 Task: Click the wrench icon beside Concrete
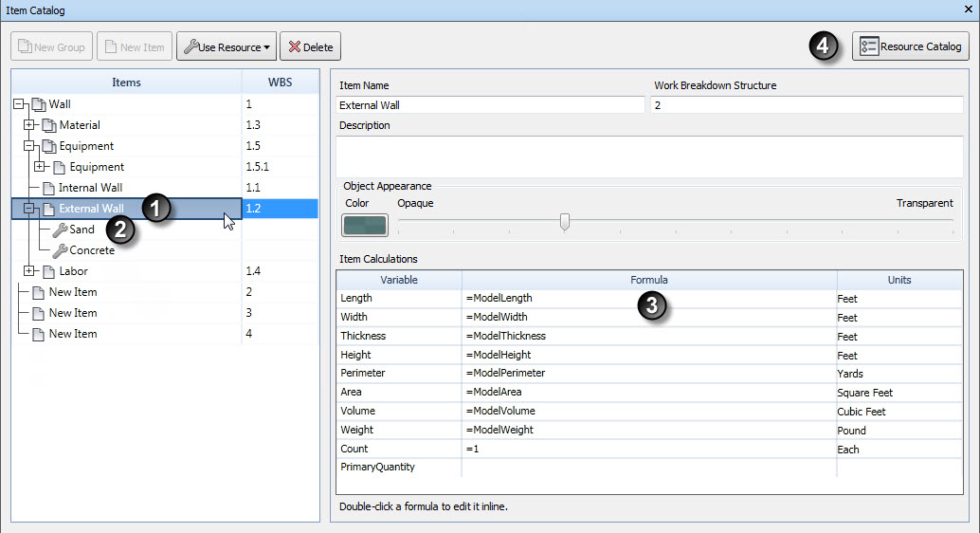pos(60,251)
